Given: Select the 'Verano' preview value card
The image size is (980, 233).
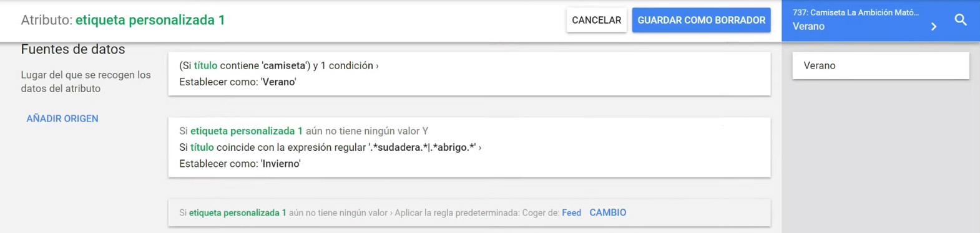Looking at the screenshot, I should tap(880, 65).
